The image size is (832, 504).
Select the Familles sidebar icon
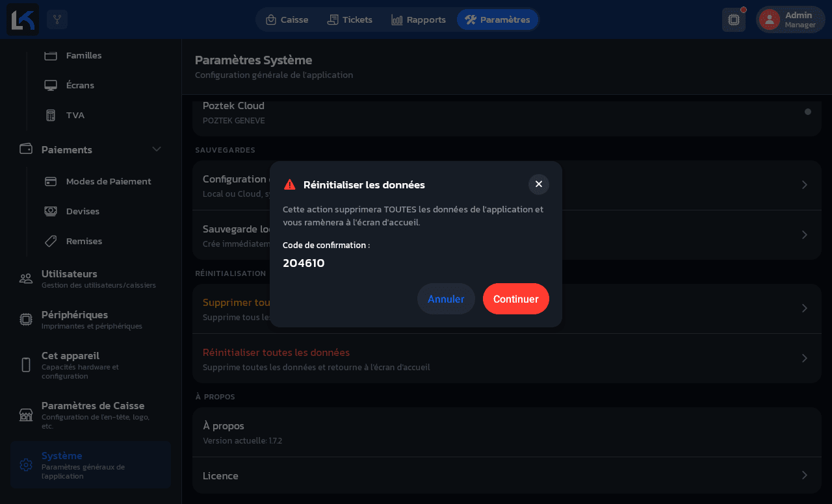pos(51,55)
